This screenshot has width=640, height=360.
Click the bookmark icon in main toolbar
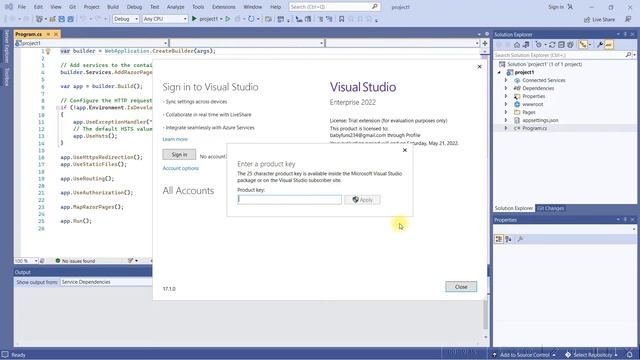click(342, 19)
